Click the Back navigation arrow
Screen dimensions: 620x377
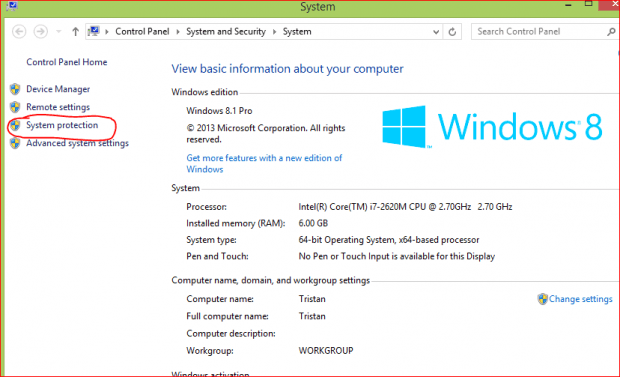click(19, 31)
